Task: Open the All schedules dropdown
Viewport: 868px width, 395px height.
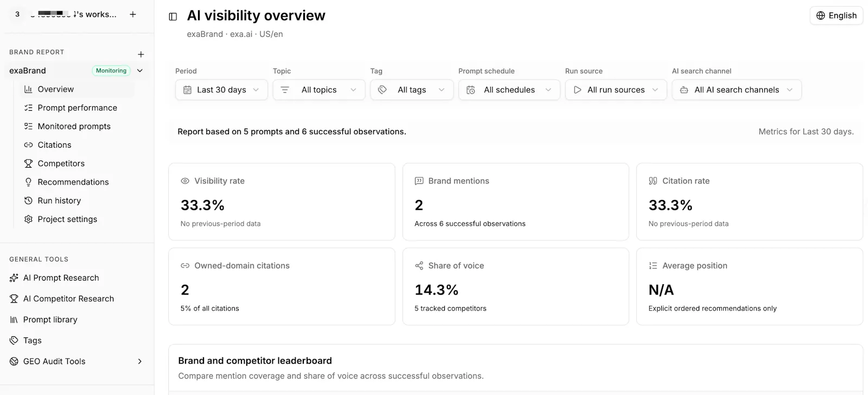Action: pos(509,90)
